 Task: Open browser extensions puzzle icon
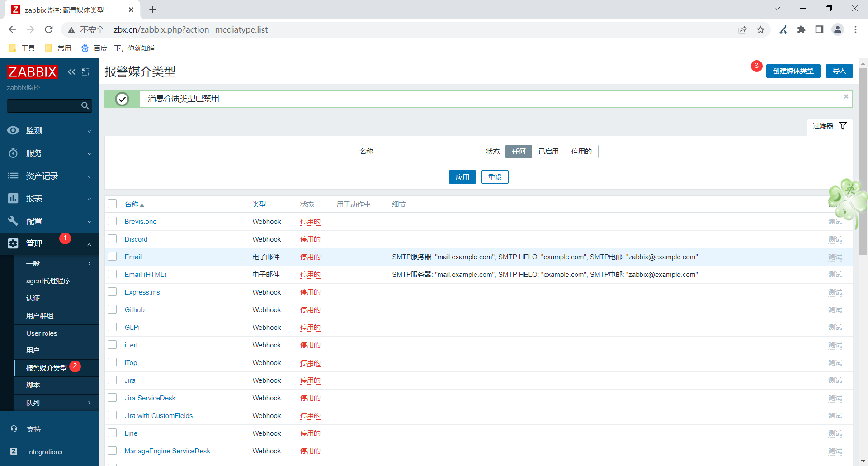click(802, 30)
